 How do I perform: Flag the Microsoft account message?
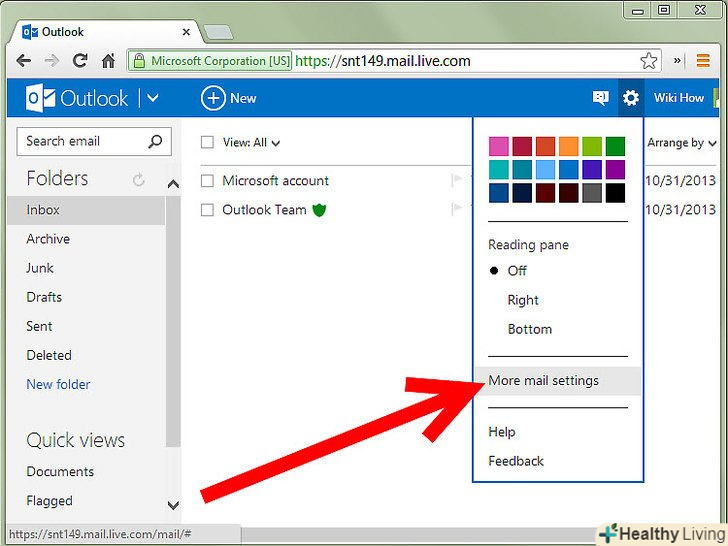456,180
